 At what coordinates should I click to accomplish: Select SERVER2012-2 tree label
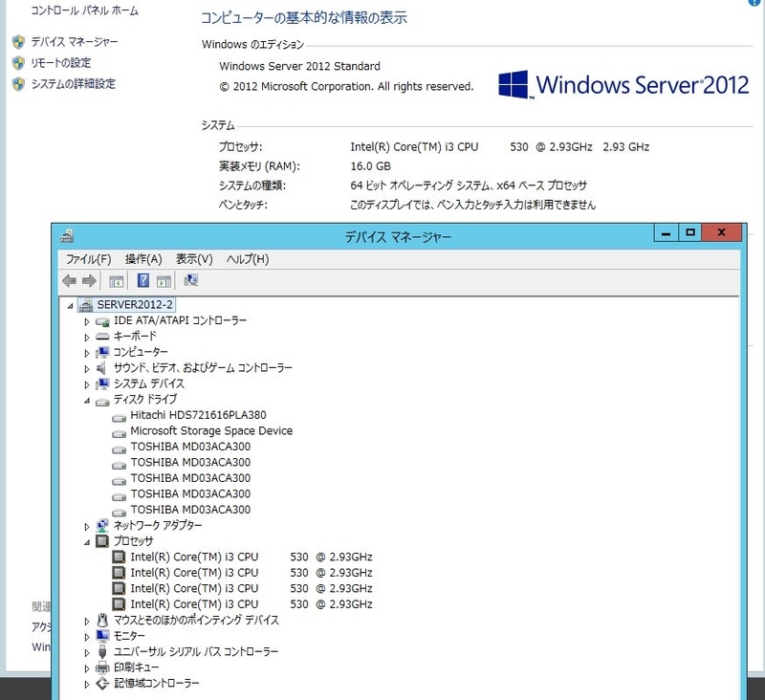coord(135,305)
